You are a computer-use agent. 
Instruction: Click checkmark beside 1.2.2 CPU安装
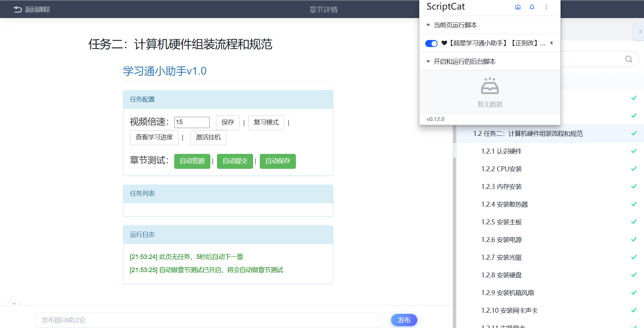[x=634, y=169]
